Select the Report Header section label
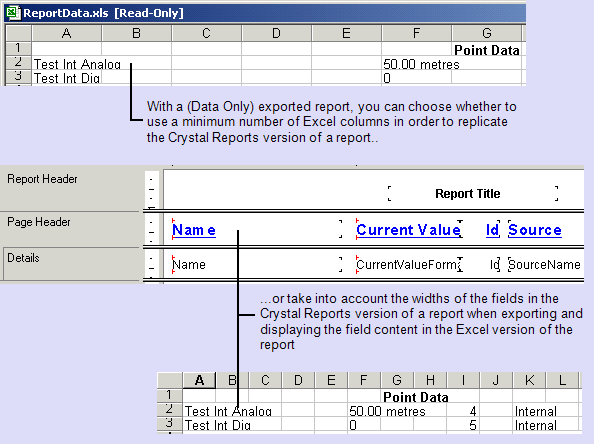This screenshot has width=594, height=444. 42,179
